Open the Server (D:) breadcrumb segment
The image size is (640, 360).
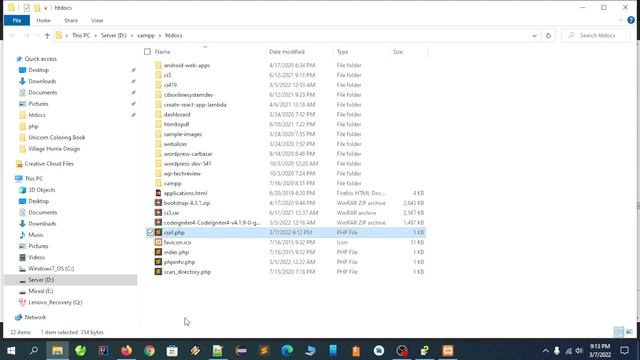tap(113, 36)
